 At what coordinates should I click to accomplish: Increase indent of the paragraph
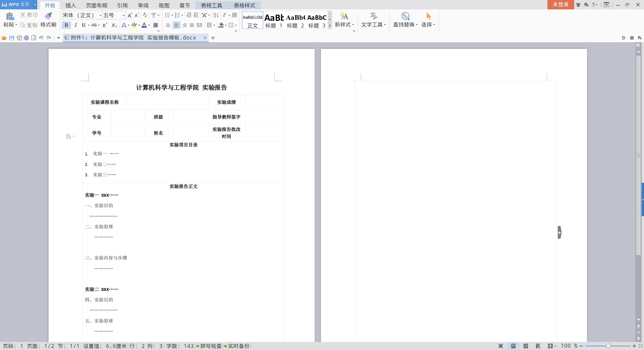(x=196, y=15)
